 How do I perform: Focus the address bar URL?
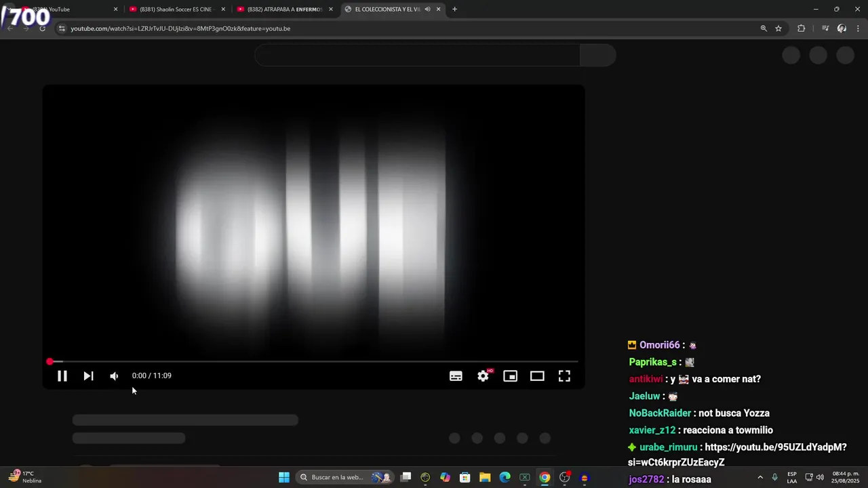180,28
